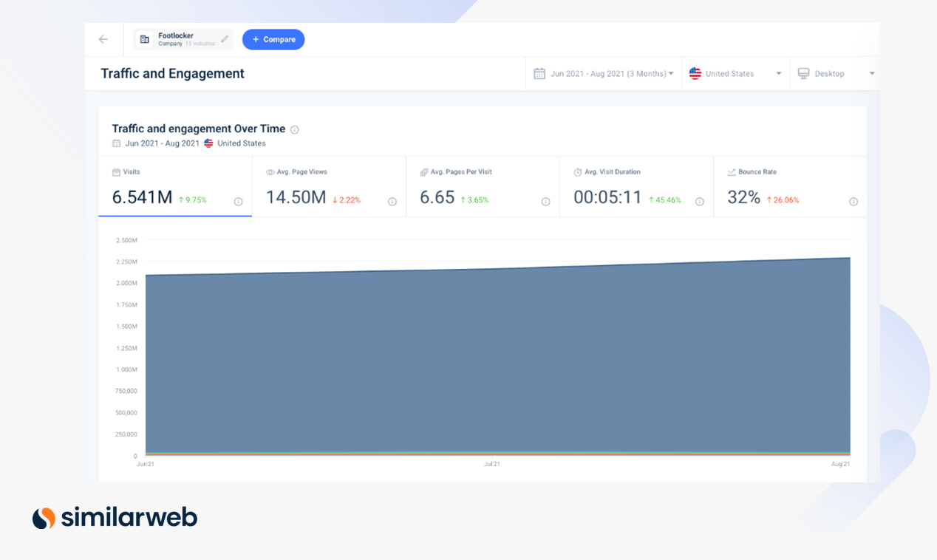937x560 pixels.
Task: Click the 3.65% pages per visit change
Action: [x=474, y=200]
